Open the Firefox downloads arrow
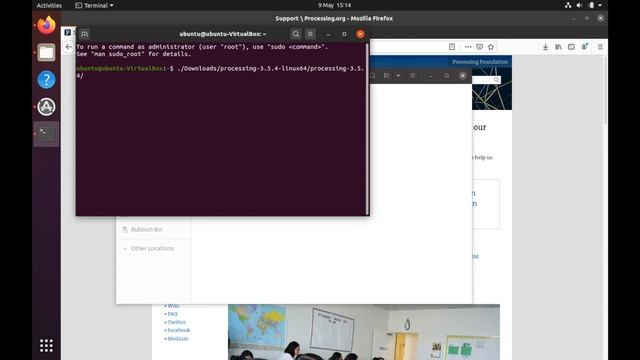Viewport: 640px width, 360px height. (545, 47)
